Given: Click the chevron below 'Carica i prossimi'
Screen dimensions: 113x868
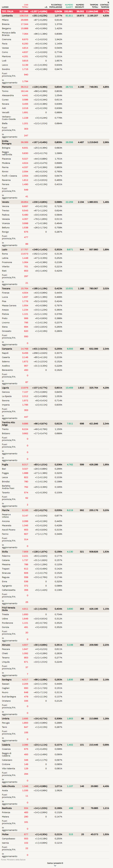Looking at the screenshot, I should [x=55, y=866].
